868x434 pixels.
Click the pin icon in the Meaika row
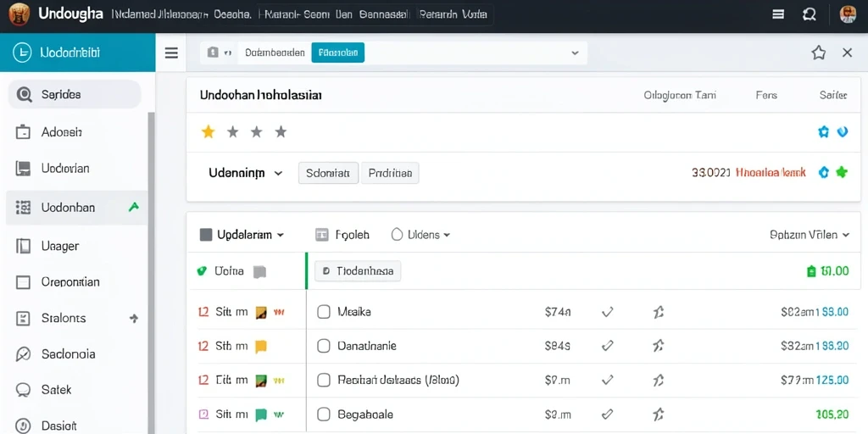[658, 312]
